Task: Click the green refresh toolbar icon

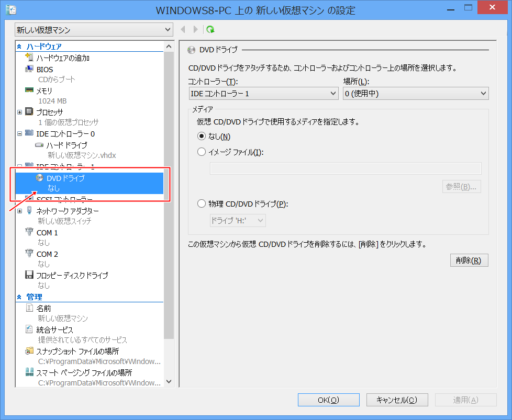Action: [x=210, y=30]
